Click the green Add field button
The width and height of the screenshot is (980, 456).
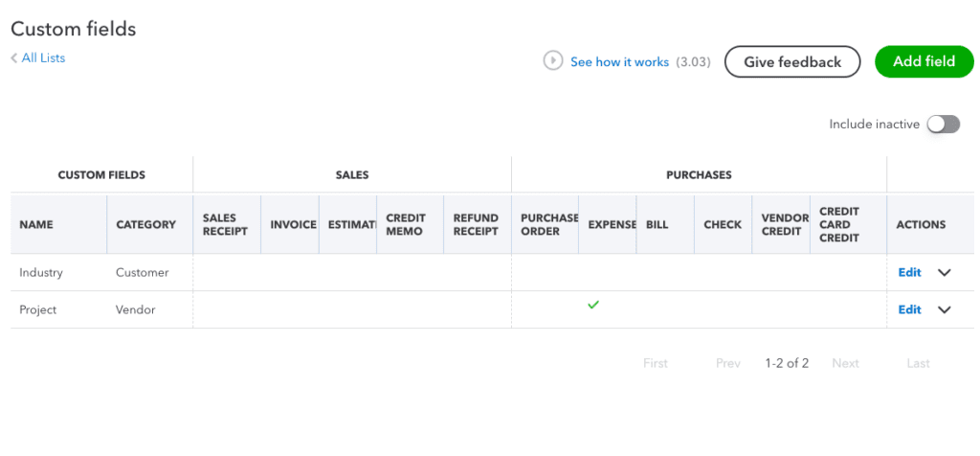click(924, 61)
